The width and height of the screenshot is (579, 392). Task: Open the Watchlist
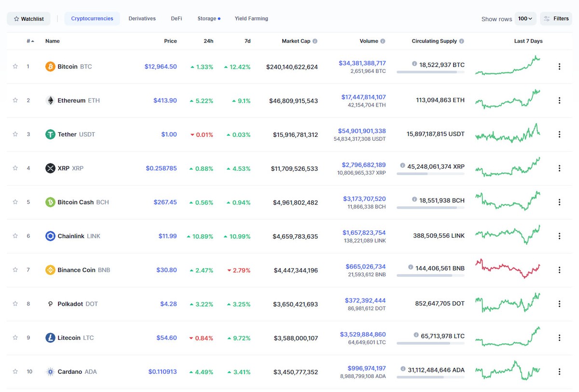(x=28, y=18)
